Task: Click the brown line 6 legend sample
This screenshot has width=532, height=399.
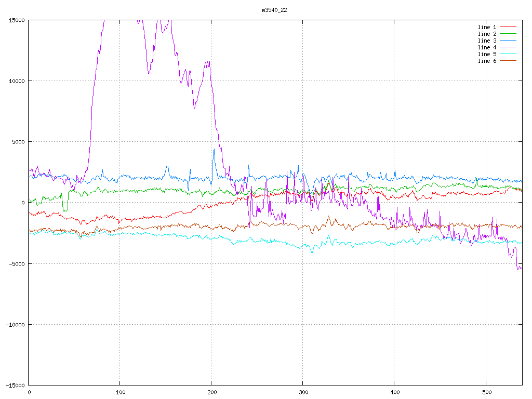Action: pos(508,61)
